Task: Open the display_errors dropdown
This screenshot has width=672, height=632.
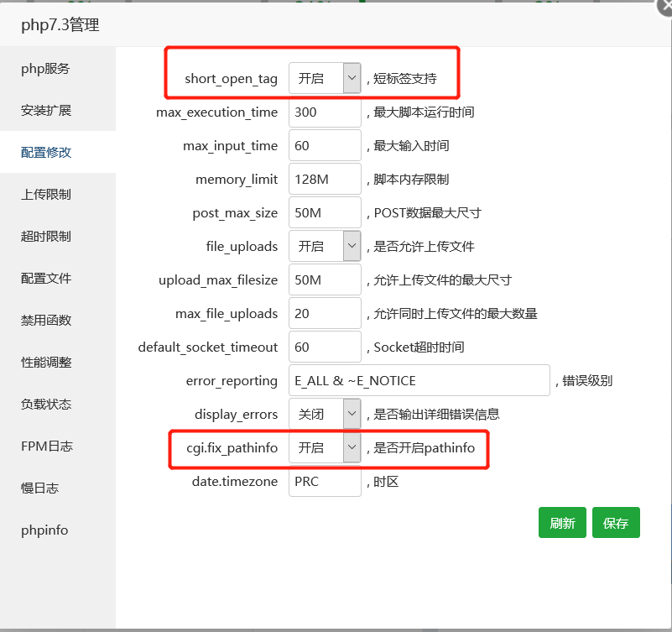Action: pos(325,414)
